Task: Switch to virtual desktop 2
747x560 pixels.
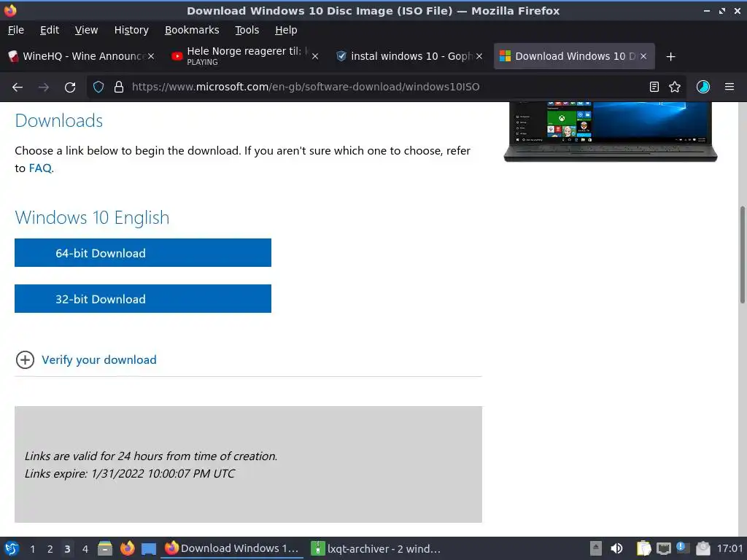Action: coord(50,549)
